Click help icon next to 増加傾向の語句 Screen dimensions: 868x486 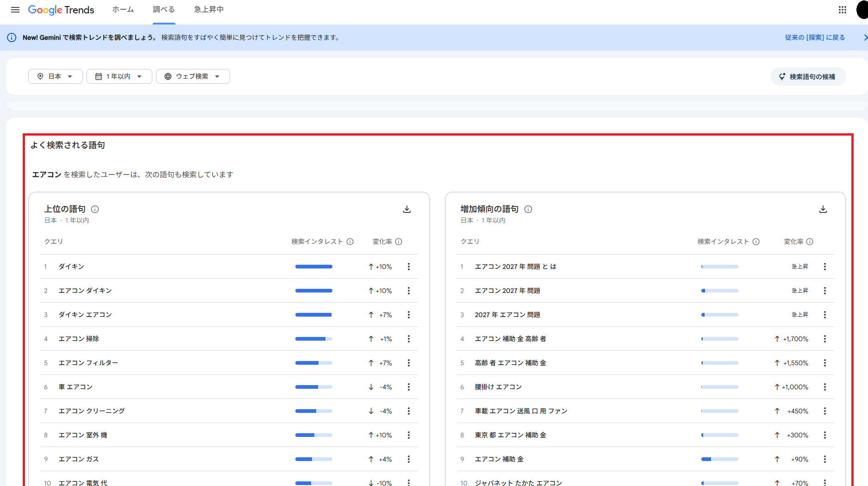[528, 209]
